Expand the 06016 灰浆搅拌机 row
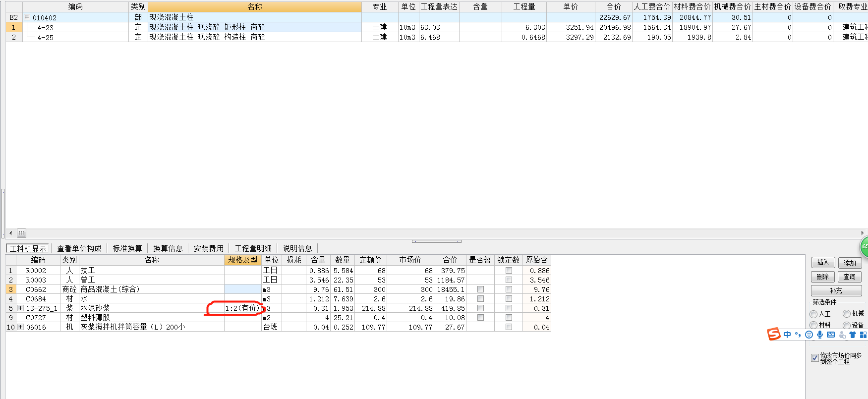Screen dimensions: 868x399 pyautogui.click(x=21, y=327)
